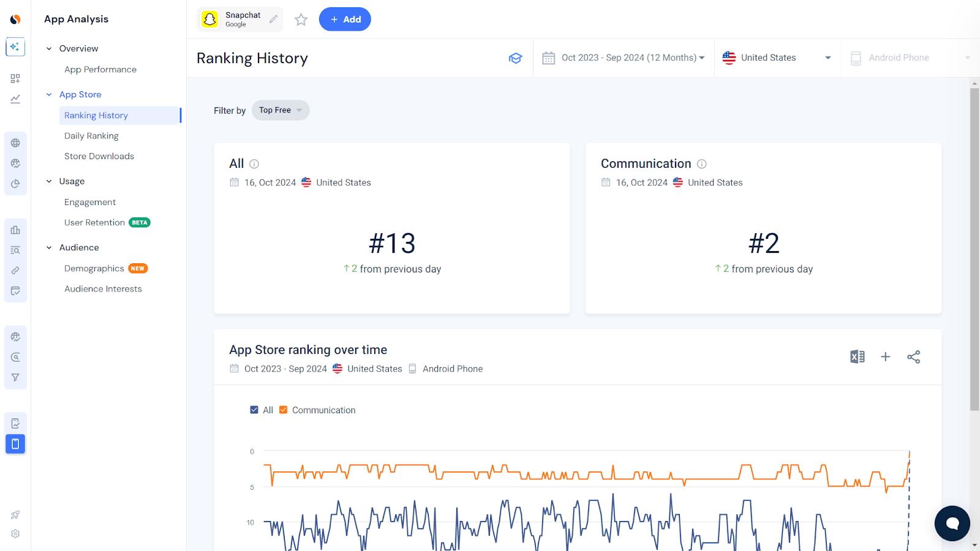Open the Demographics page marked NEW
980x551 pixels.
(94, 268)
